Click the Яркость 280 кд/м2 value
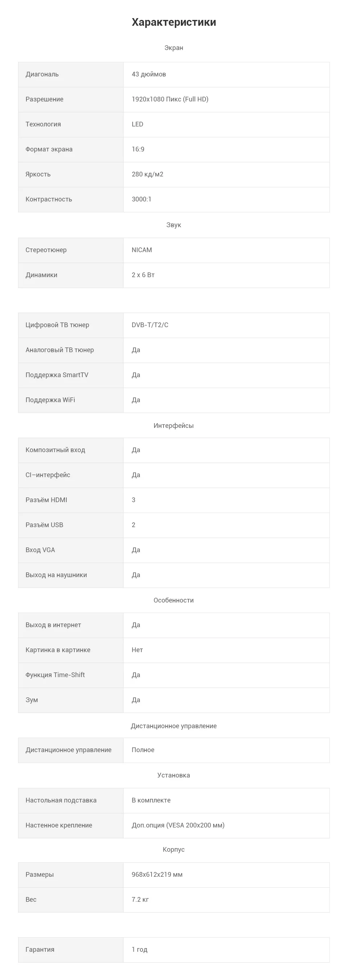Screen dimensions: 348x980 147,174
